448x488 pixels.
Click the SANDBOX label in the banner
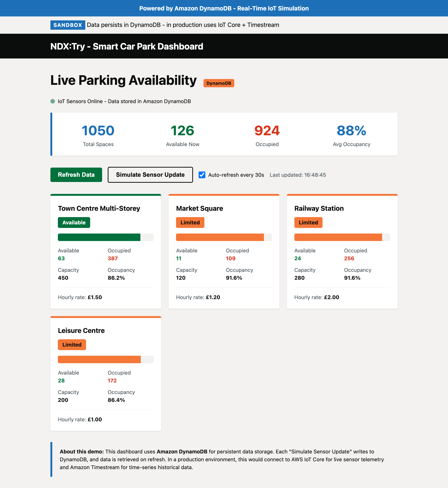point(67,25)
